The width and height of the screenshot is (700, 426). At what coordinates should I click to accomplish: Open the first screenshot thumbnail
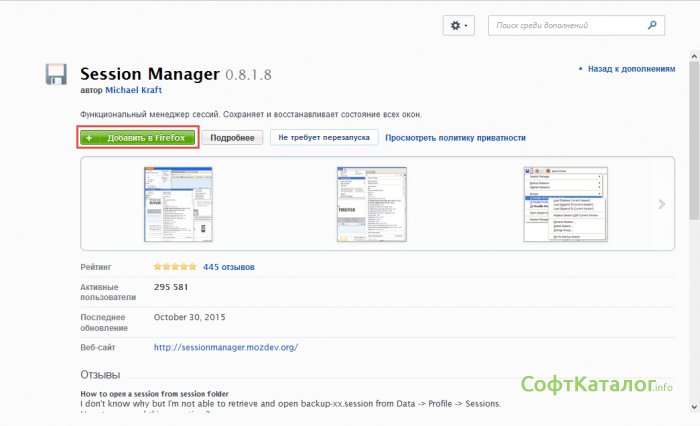pyautogui.click(x=173, y=204)
